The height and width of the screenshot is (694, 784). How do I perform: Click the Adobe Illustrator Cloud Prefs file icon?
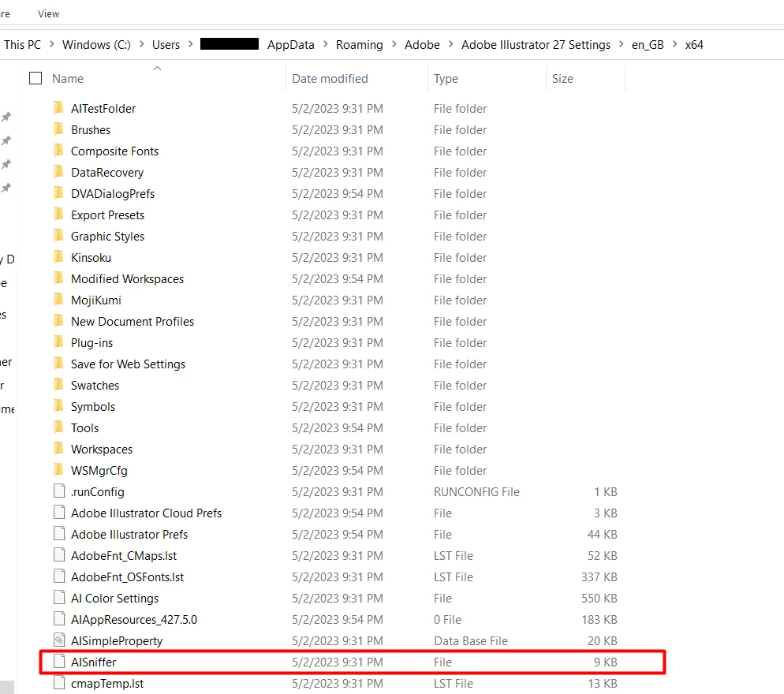[x=59, y=513]
